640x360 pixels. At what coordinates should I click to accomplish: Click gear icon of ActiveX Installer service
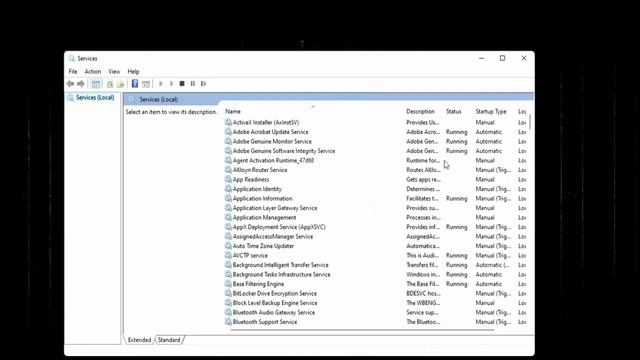(x=228, y=122)
